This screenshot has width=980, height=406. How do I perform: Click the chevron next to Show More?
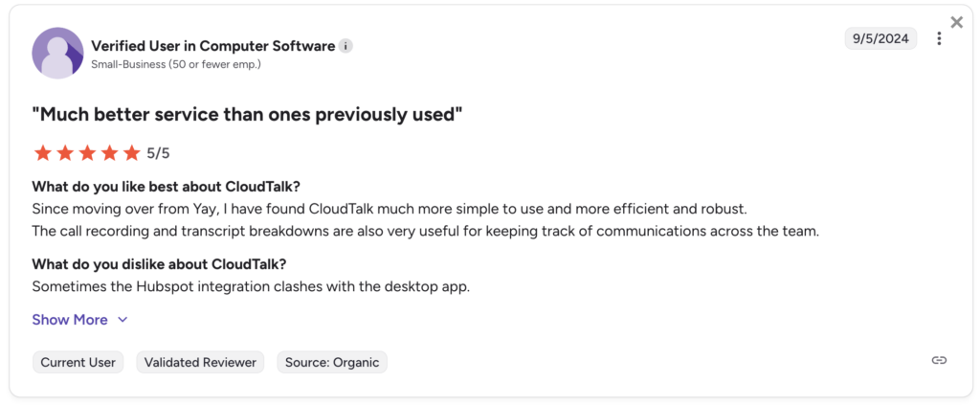tap(122, 320)
